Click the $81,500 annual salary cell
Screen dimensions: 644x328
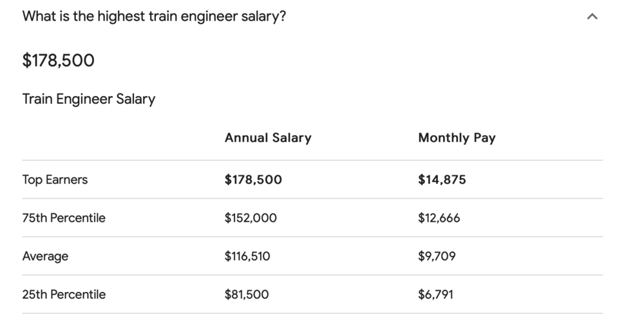click(247, 294)
